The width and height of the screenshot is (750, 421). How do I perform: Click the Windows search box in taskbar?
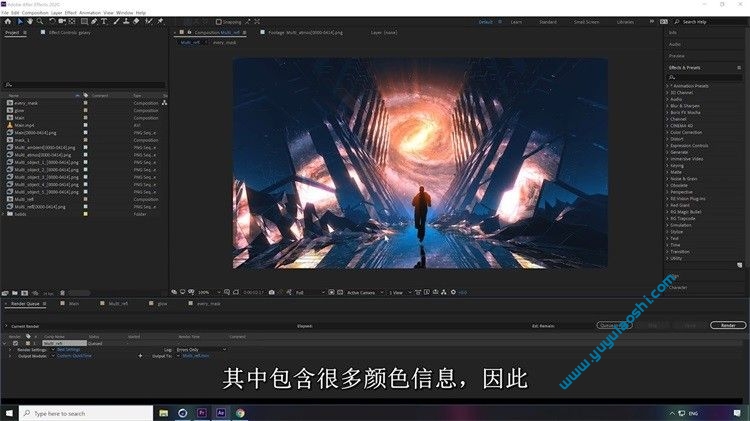point(86,413)
